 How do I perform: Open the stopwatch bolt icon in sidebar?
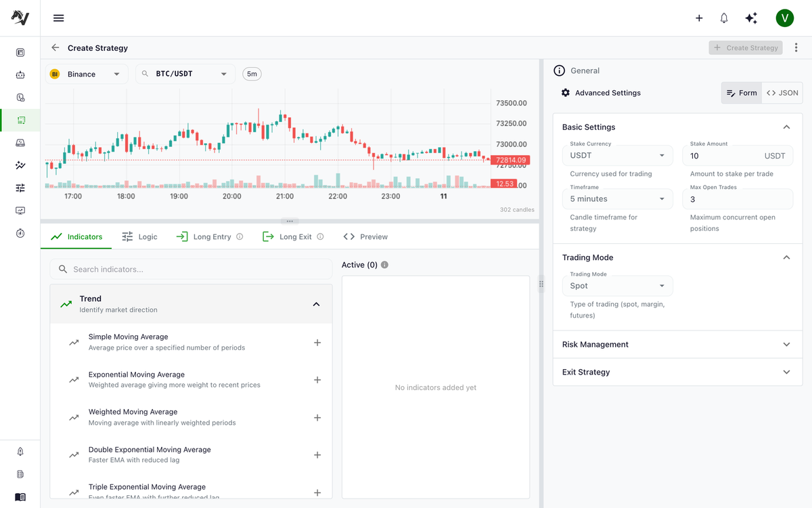click(20, 233)
